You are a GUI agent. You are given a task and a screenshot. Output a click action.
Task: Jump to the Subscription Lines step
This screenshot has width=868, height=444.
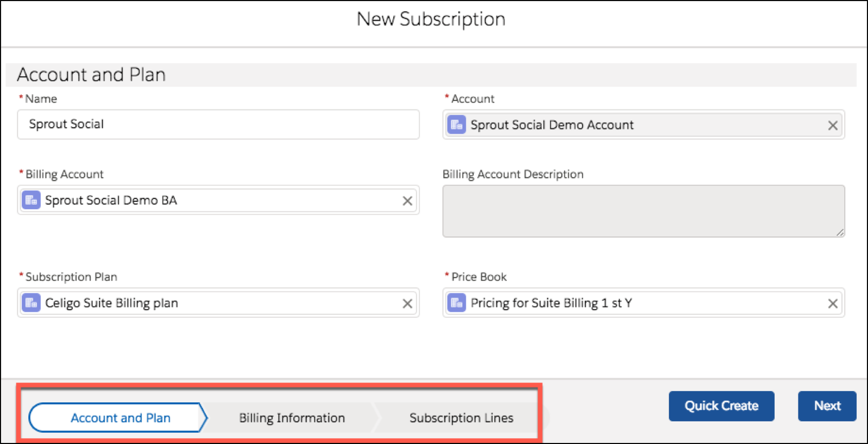coord(461,418)
